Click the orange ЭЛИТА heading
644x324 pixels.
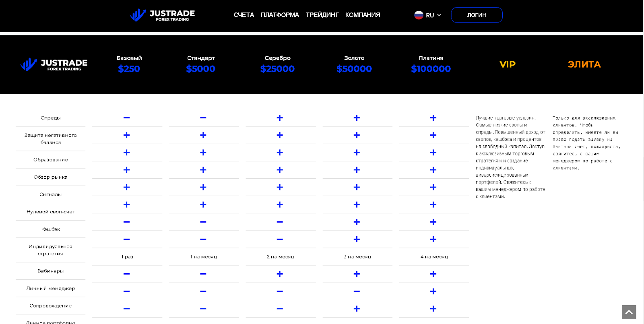[584, 64]
